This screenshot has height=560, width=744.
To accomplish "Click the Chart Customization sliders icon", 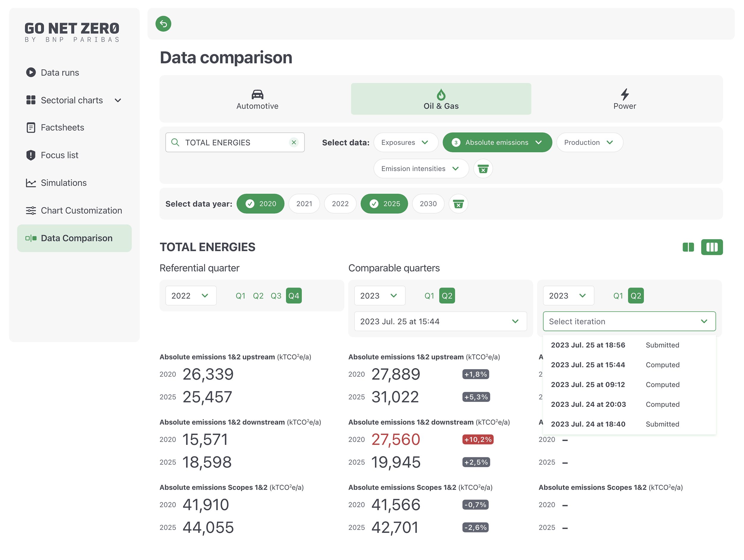I will (x=31, y=211).
